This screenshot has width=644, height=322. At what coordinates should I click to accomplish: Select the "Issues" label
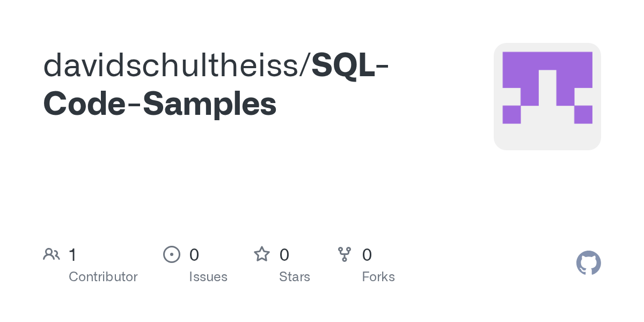click(x=208, y=277)
